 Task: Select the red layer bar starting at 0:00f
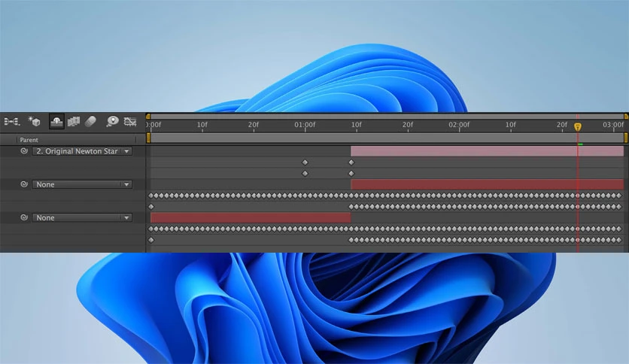(251, 217)
